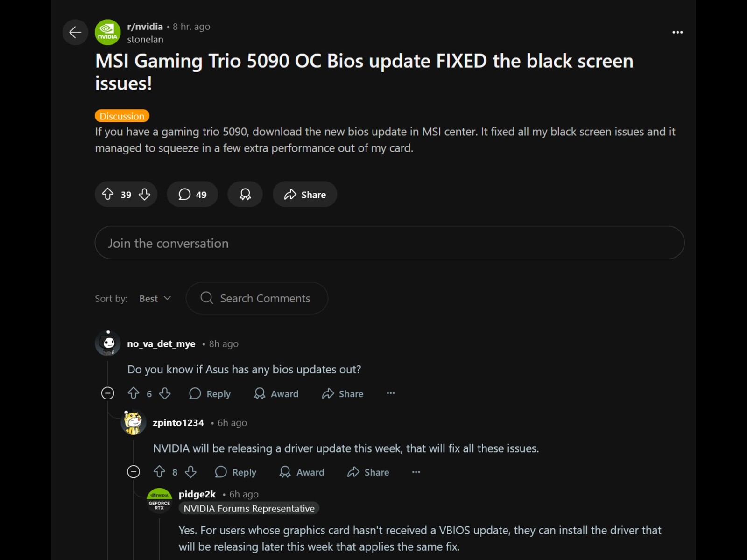
Task: Share the post with the Share button
Action: [x=305, y=194]
